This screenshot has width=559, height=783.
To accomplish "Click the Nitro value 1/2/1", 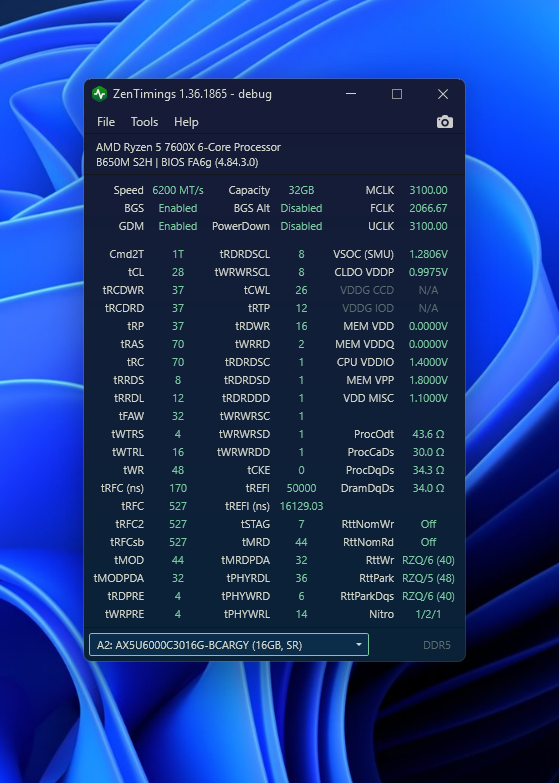I will 428,614.
